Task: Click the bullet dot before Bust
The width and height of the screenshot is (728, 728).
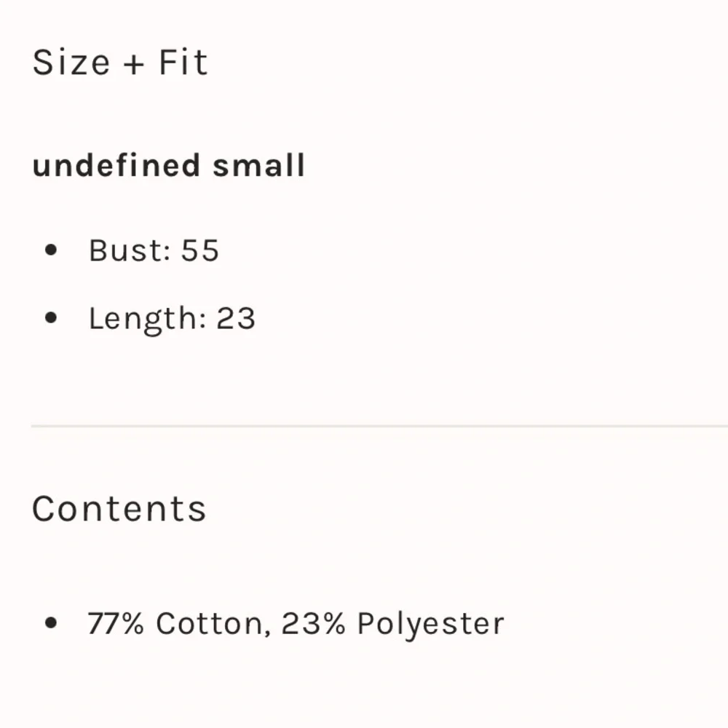Action: point(51,250)
